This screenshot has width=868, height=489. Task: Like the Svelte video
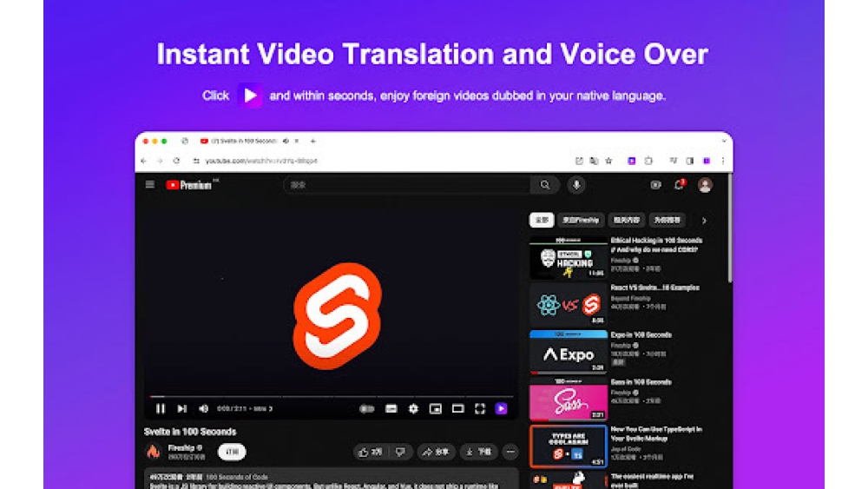tap(371, 452)
